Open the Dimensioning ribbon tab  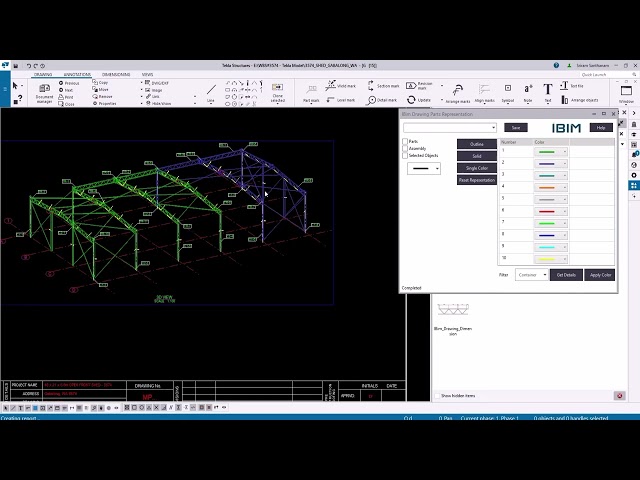(x=116, y=74)
